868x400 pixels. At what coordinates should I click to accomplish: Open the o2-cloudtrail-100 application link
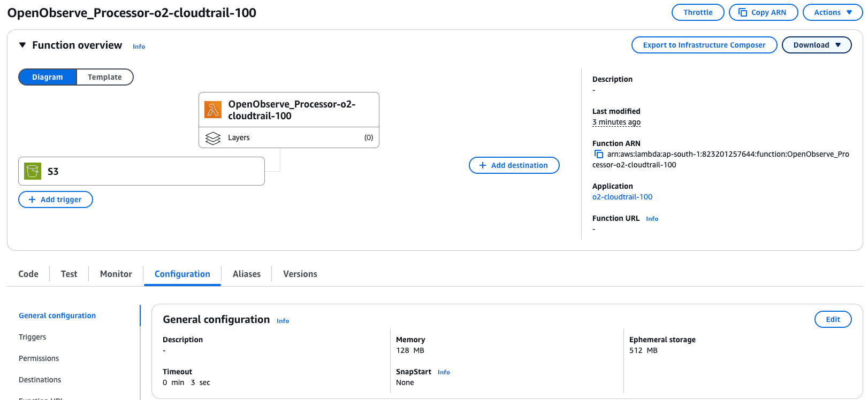point(622,197)
